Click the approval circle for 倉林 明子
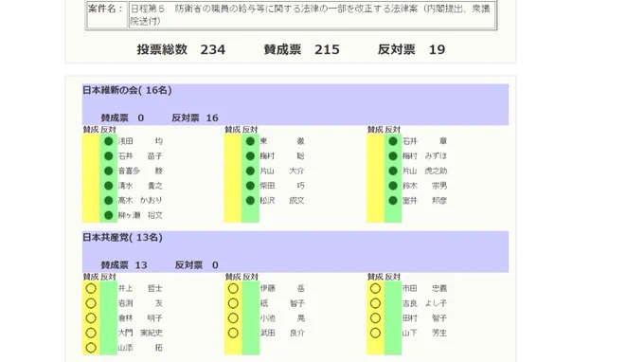Viewport: 644px width, 362px height. coord(91,318)
